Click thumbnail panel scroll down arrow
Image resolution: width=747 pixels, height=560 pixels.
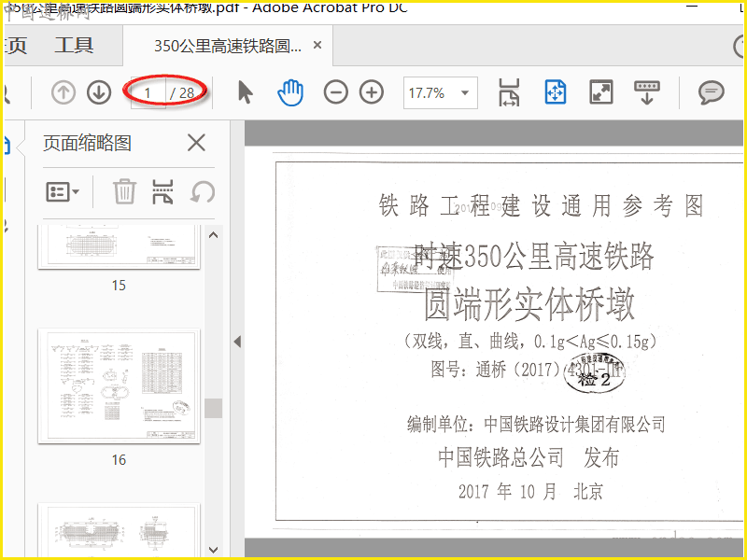pos(214,550)
